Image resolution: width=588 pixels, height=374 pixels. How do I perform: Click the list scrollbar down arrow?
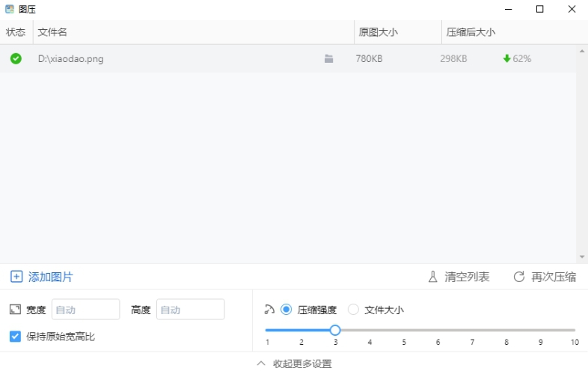coord(582,257)
